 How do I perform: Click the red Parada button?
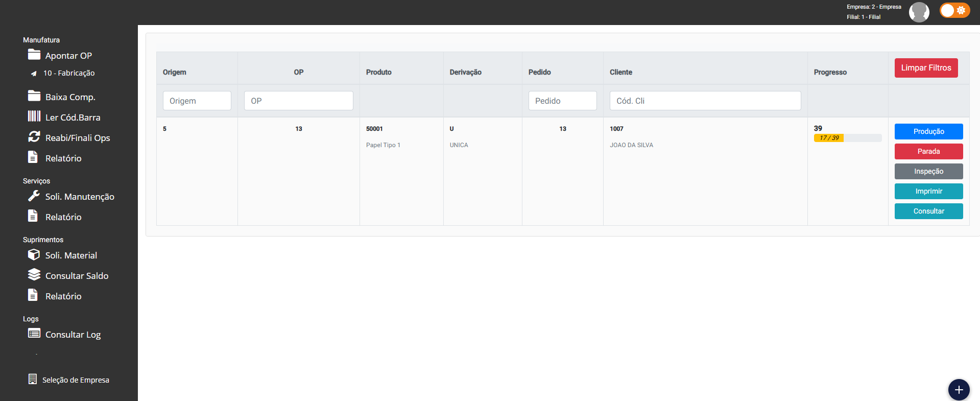point(928,151)
